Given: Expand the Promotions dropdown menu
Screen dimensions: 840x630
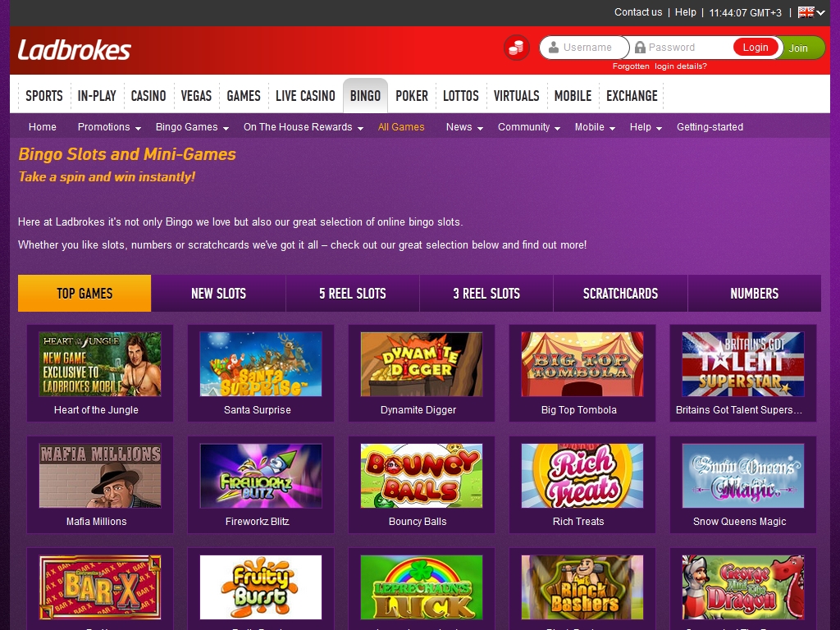Looking at the screenshot, I should coord(109,127).
